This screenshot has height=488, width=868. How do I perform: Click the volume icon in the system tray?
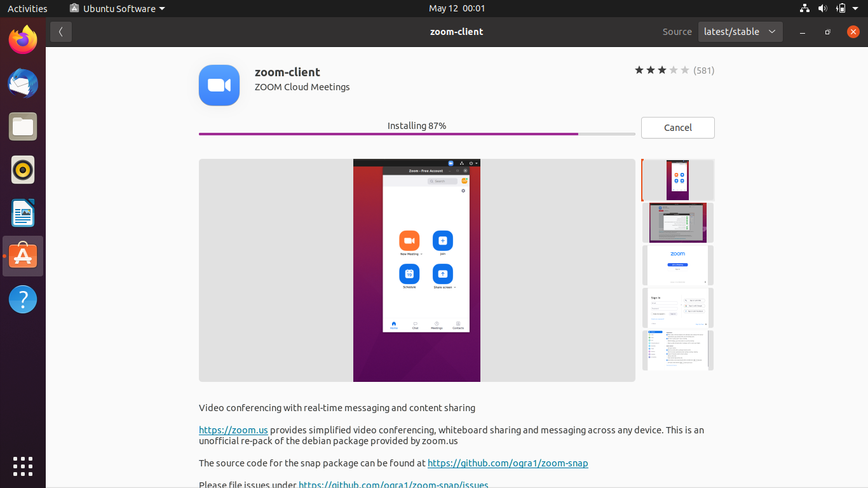tap(822, 8)
